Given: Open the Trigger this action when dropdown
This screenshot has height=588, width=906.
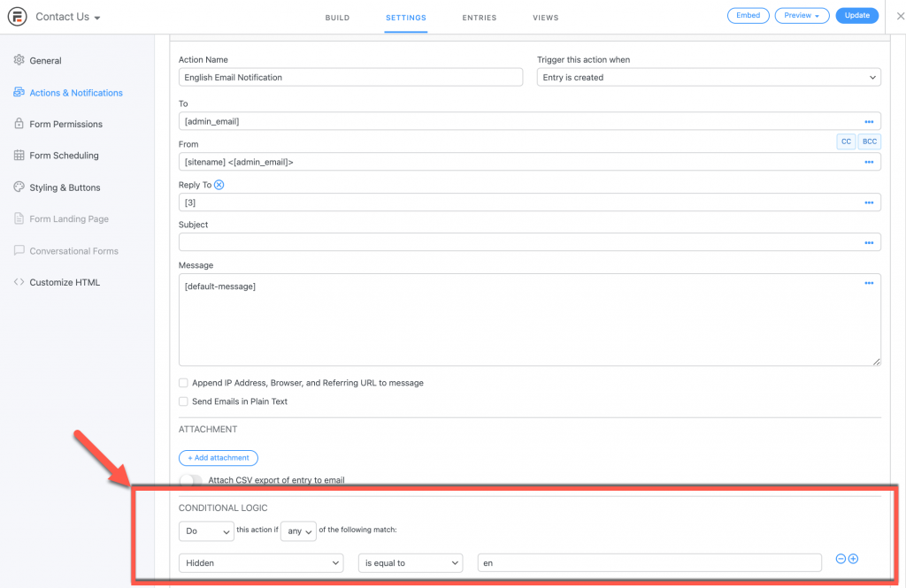Looking at the screenshot, I should click(709, 78).
